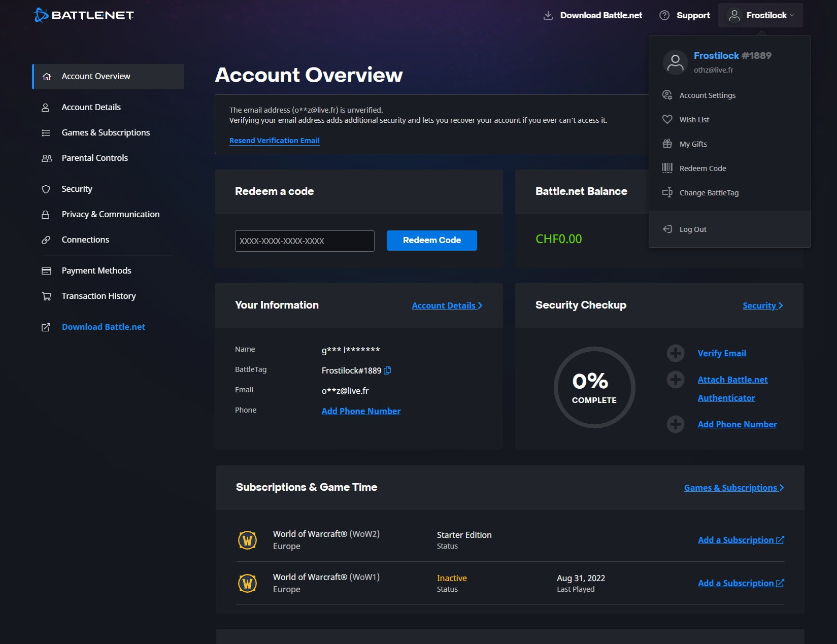Click the Games & Subscriptions list icon
Image resolution: width=837 pixels, height=644 pixels.
point(46,133)
